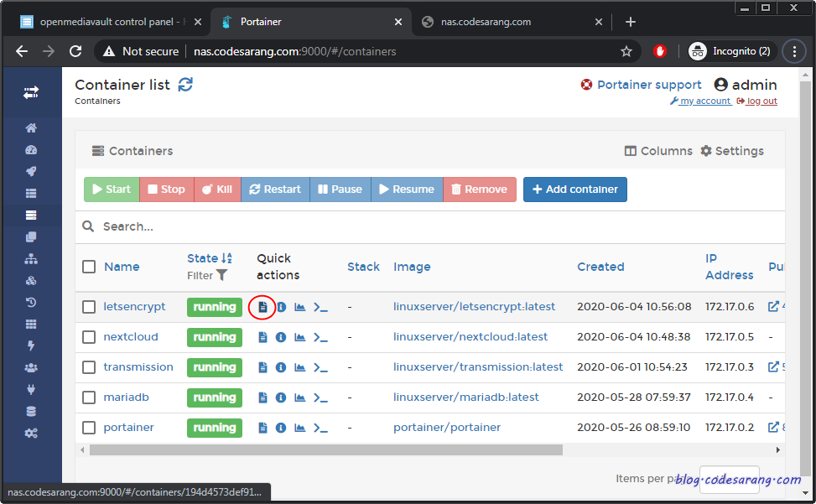Open published port link for transmission row
The width and height of the screenshot is (816, 504).
pos(774,366)
